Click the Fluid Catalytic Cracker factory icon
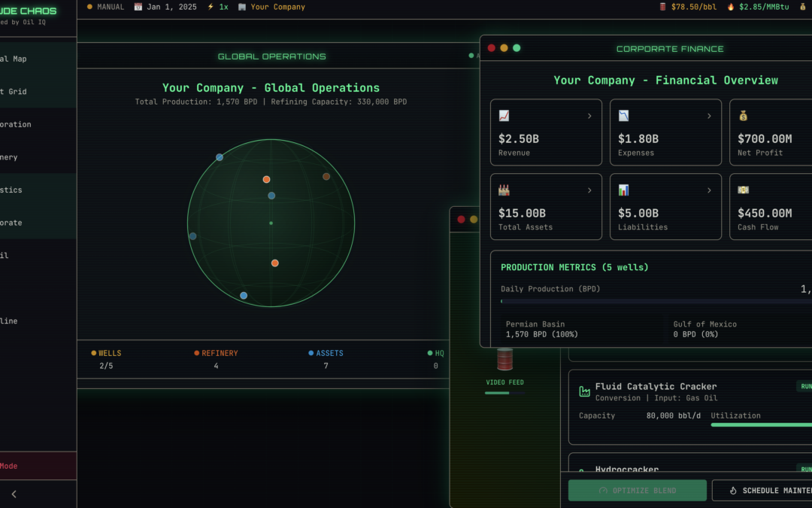Image resolution: width=812 pixels, height=508 pixels. click(585, 391)
